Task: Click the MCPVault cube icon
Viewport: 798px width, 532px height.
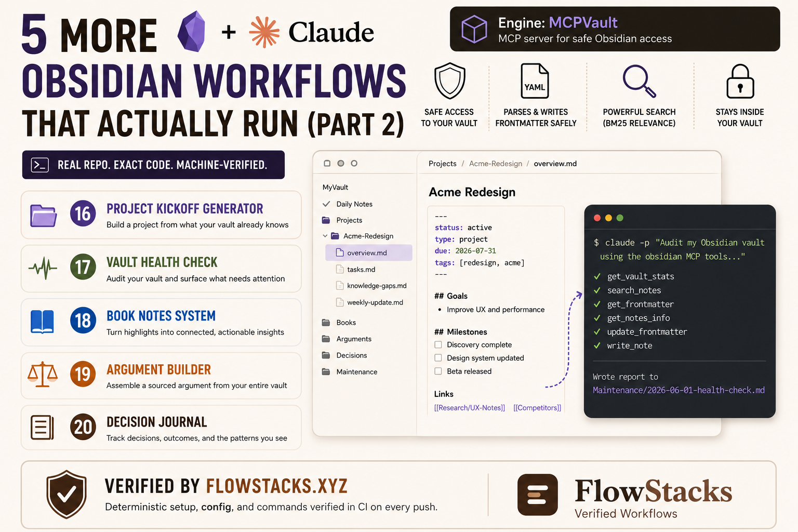Action: (x=474, y=29)
